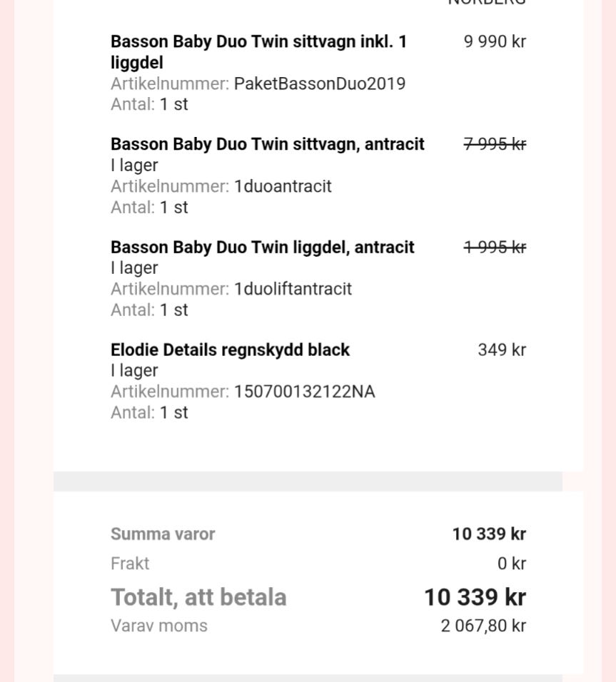Click I lager status under Elodie regnskydd
616x682 pixels.
coord(134,370)
